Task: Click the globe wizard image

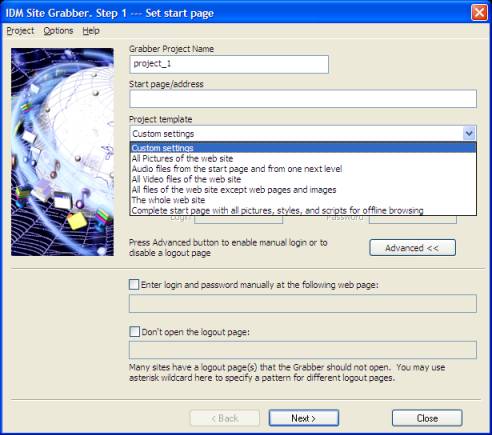Action: 62,152
